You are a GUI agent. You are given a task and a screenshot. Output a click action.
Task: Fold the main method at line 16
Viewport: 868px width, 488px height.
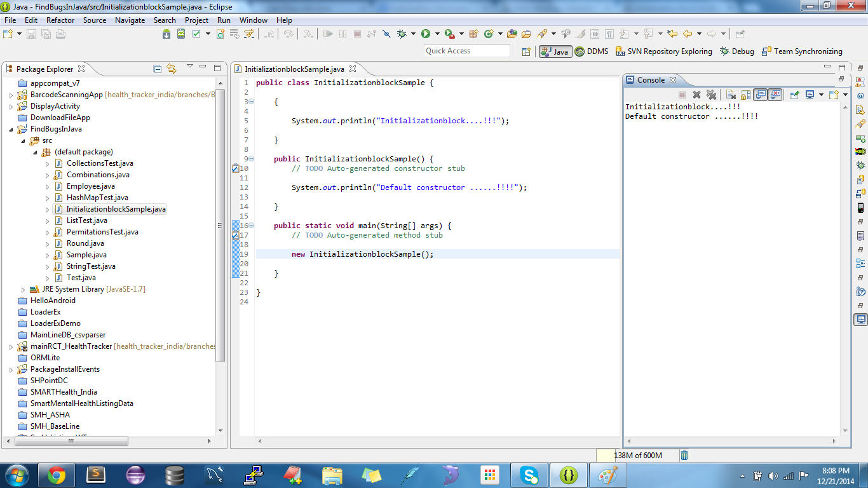coord(252,226)
